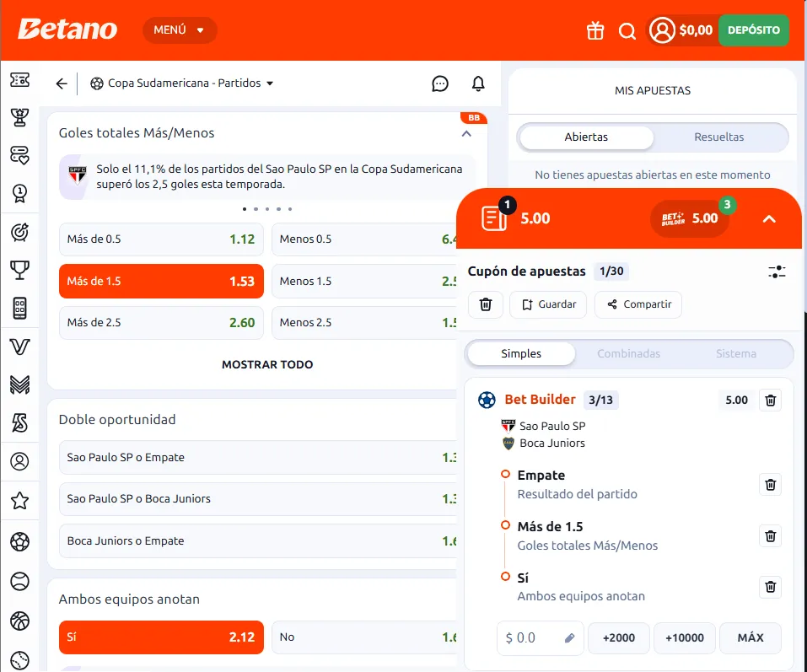Select No for both teams score
Viewport: 807px width, 672px height.
coord(364,637)
